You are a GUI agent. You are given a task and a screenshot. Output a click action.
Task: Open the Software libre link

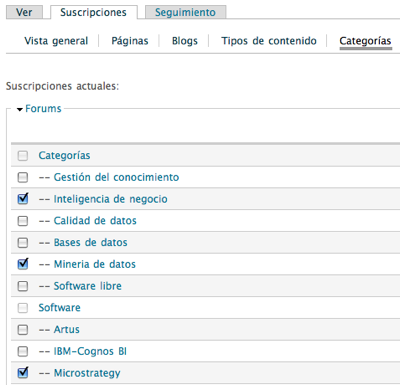point(88,286)
